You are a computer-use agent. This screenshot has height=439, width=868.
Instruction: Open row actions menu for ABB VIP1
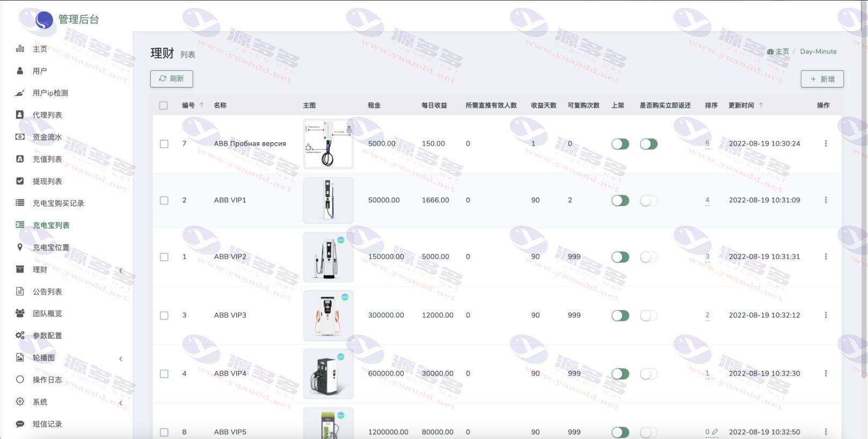pyautogui.click(x=826, y=200)
